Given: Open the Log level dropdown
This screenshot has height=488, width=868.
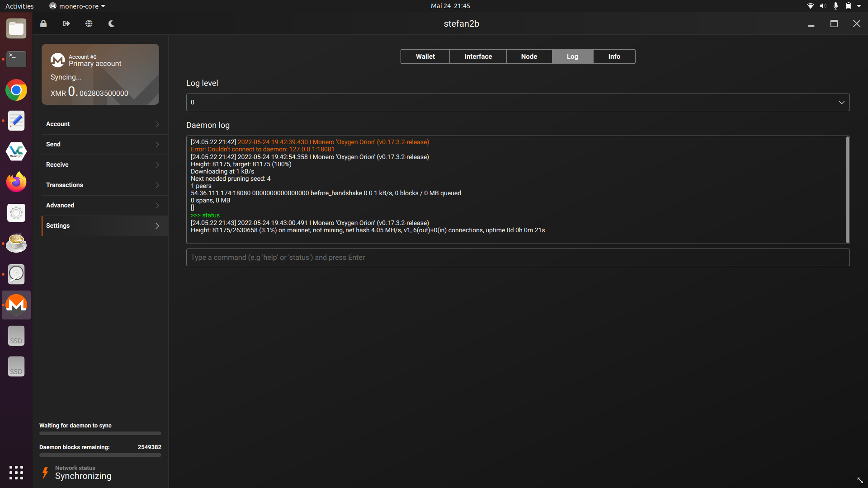Looking at the screenshot, I should (x=518, y=102).
